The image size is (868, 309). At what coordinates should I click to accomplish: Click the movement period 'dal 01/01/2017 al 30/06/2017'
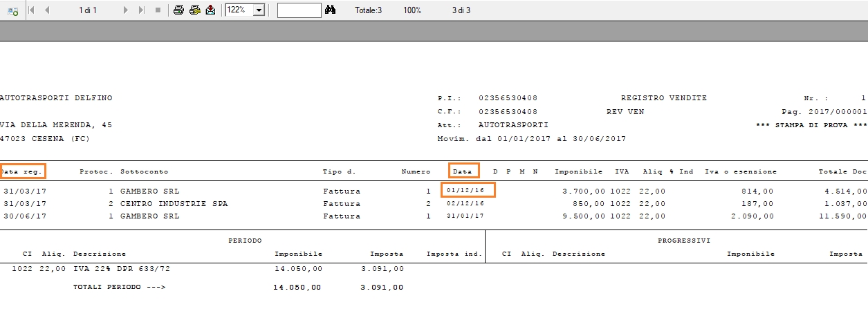[550, 139]
